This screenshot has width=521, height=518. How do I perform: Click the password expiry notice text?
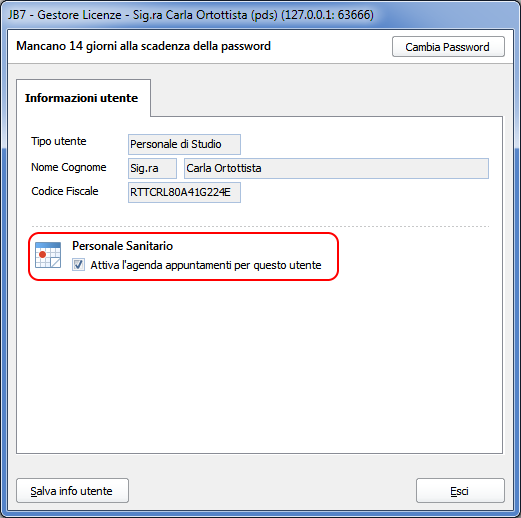[x=143, y=46]
